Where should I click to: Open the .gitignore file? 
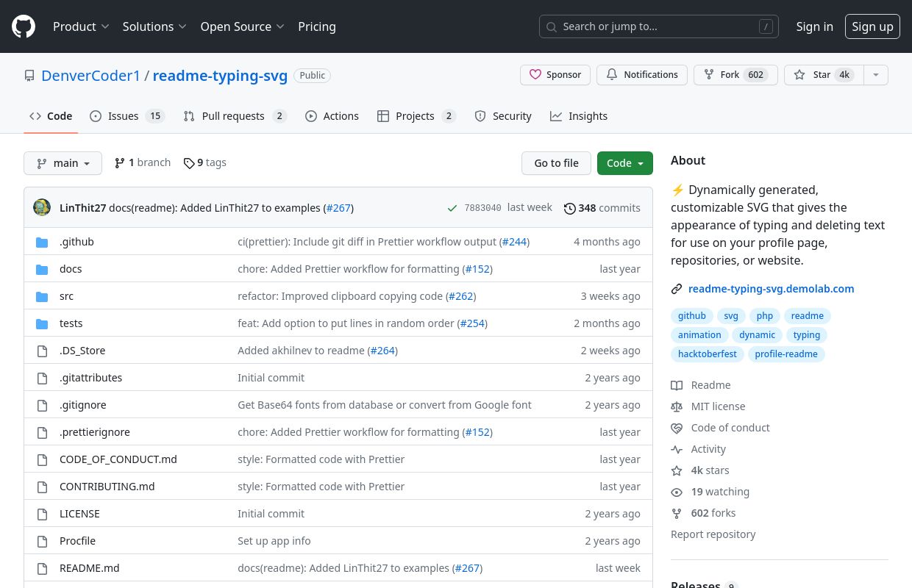(x=83, y=405)
